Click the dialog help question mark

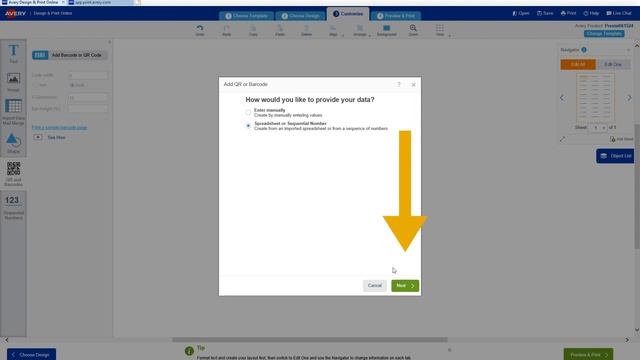pyautogui.click(x=399, y=84)
